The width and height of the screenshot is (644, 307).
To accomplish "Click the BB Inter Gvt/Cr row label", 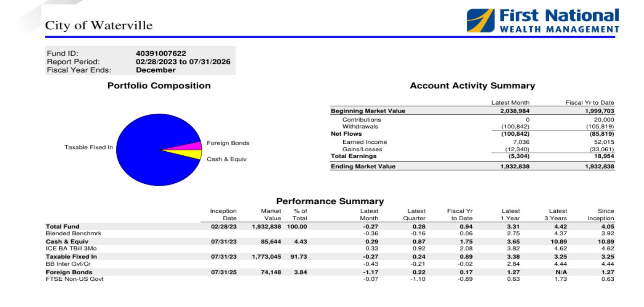I will (x=69, y=263).
